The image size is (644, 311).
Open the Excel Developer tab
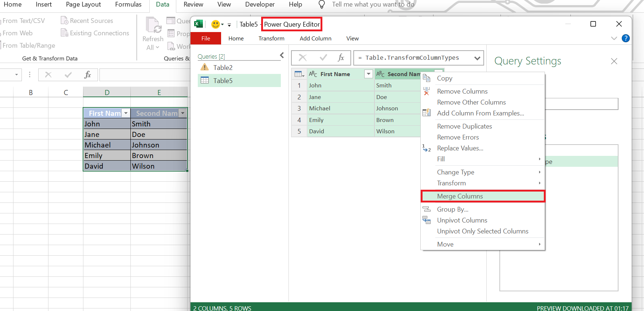point(260,4)
